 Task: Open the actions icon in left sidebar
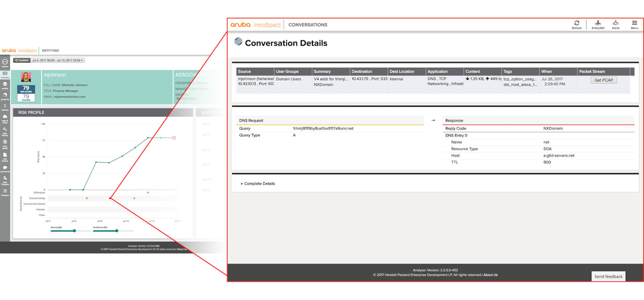[5, 62]
